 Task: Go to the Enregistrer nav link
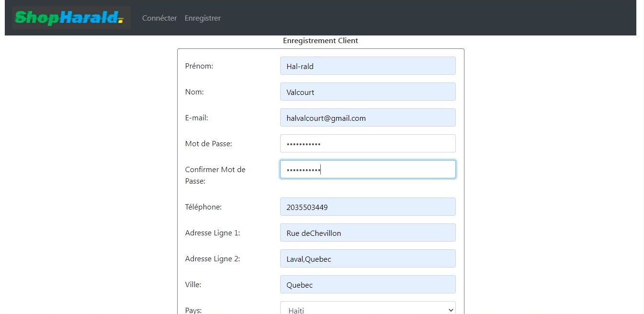[x=203, y=18]
